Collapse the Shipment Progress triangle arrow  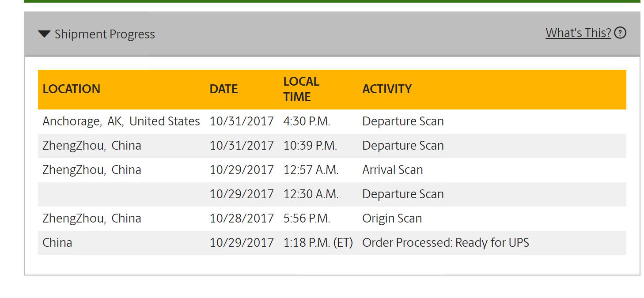(44, 34)
